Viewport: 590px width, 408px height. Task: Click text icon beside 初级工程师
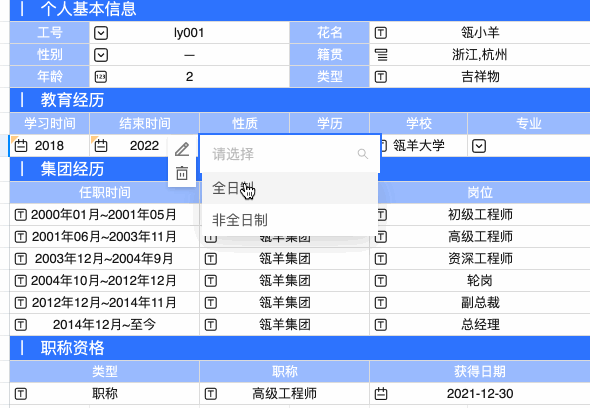pyautogui.click(x=382, y=215)
